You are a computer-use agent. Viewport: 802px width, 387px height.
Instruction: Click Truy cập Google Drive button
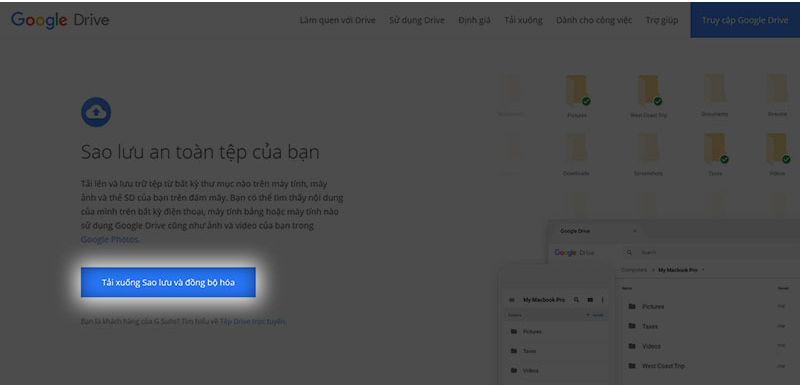(x=745, y=20)
